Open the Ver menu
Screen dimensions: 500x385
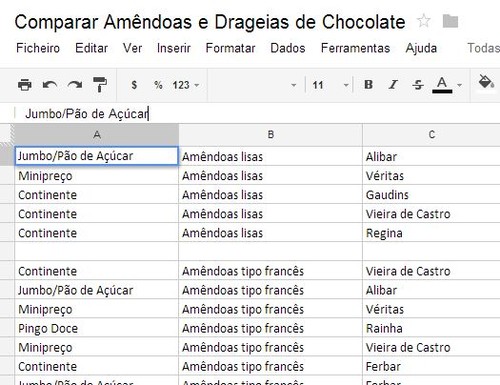132,48
